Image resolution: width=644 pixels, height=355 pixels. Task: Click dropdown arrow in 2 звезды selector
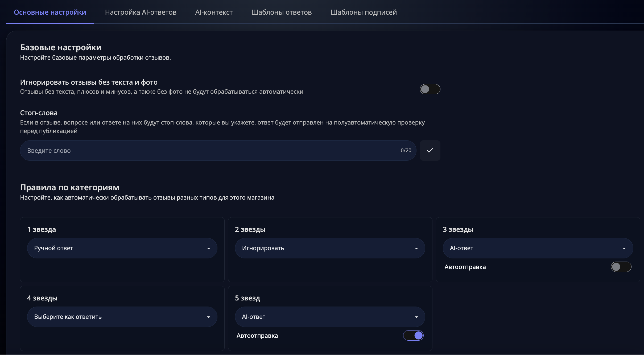[416, 248]
